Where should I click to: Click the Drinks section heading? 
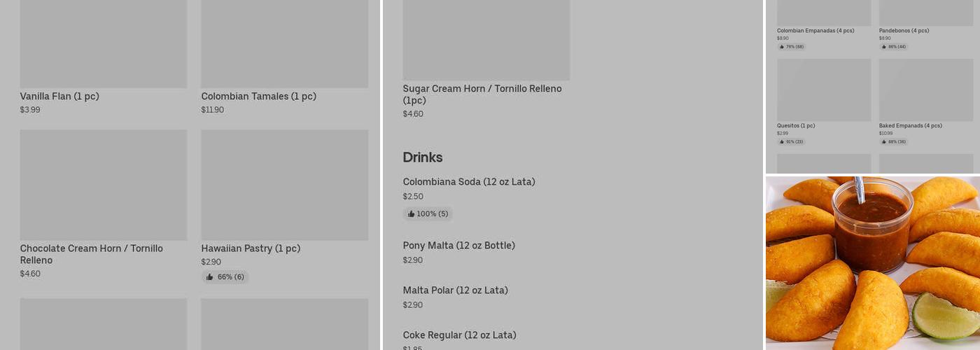click(x=423, y=157)
